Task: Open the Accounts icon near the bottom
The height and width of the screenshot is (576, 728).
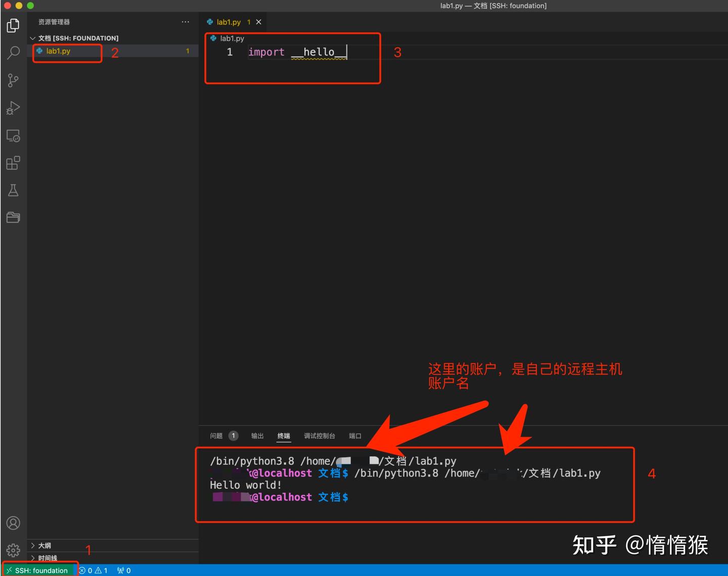Action: 13,523
